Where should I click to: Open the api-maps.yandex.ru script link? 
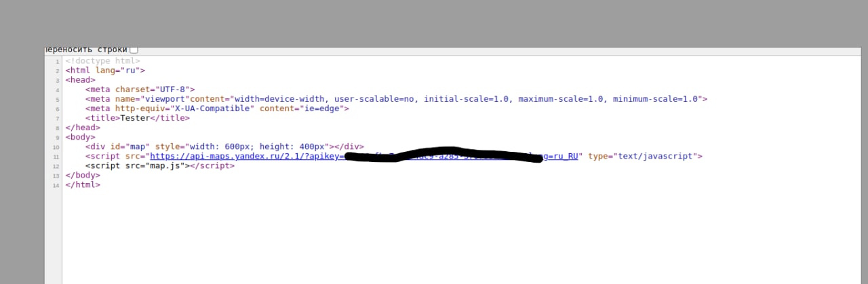coord(364,156)
